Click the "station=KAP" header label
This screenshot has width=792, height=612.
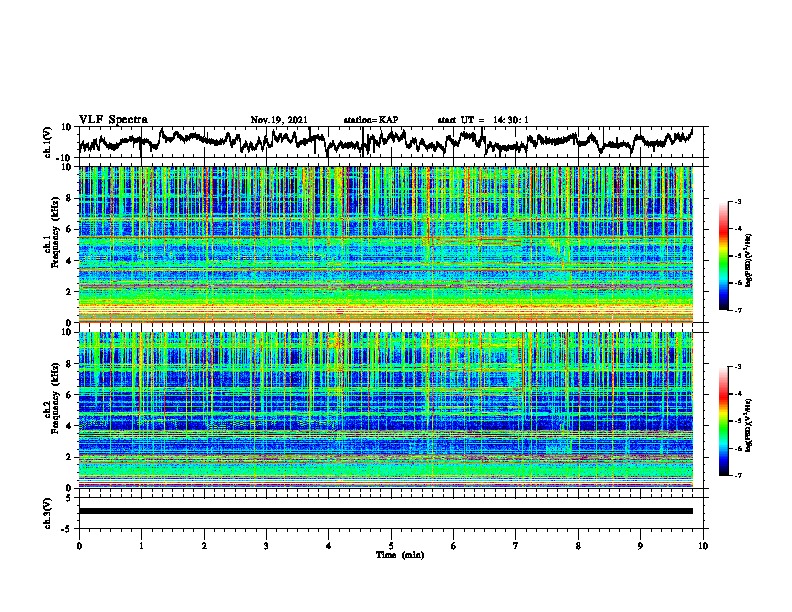371,120
